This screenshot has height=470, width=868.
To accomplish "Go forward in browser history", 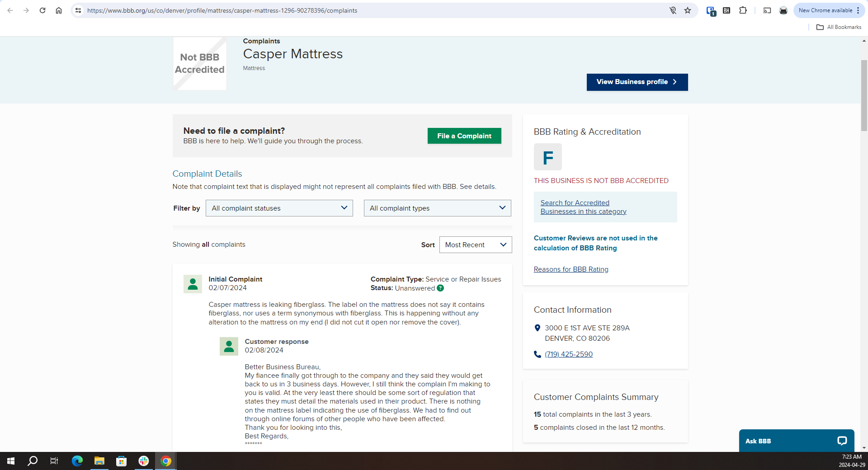I will pos(26,10).
